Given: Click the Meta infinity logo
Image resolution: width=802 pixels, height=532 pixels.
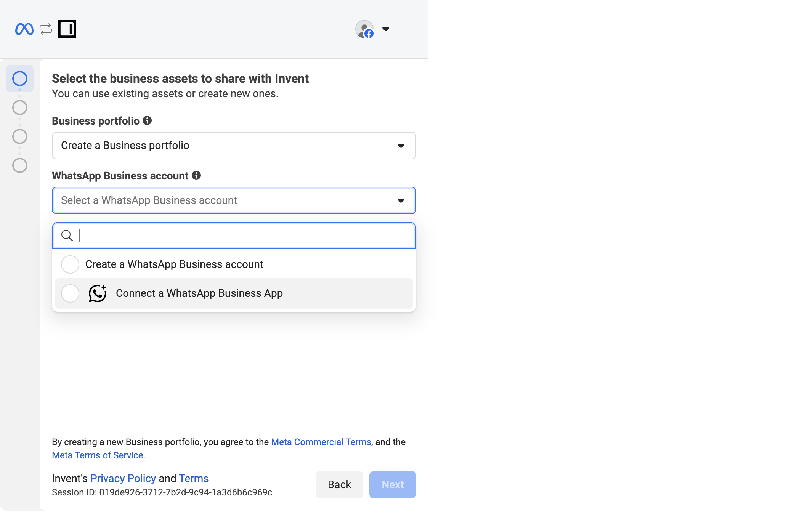Looking at the screenshot, I should (x=24, y=29).
